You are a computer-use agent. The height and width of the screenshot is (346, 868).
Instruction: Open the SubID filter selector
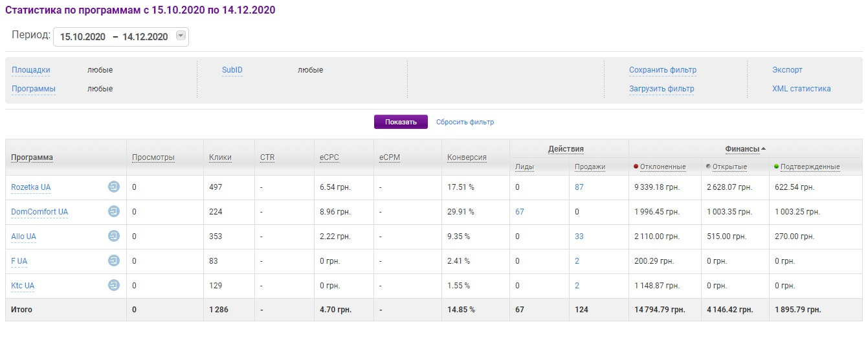pyautogui.click(x=232, y=70)
